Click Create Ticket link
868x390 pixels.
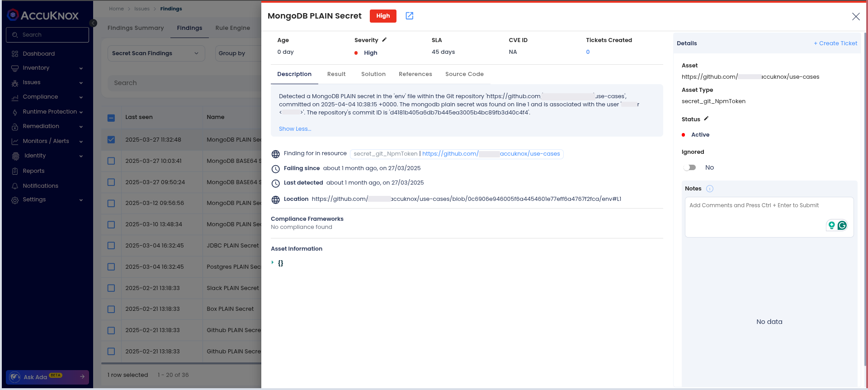835,43
